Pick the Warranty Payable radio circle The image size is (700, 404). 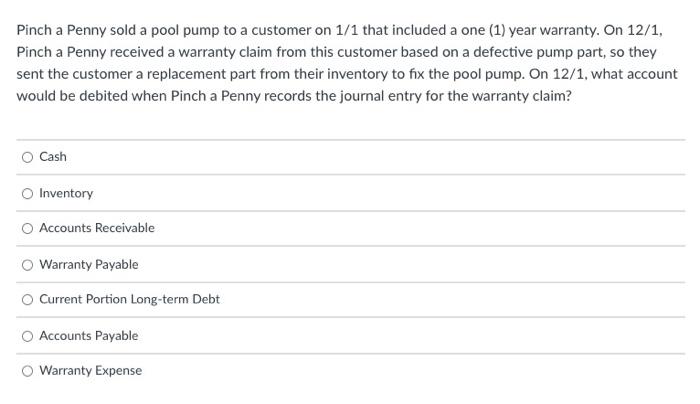28,265
